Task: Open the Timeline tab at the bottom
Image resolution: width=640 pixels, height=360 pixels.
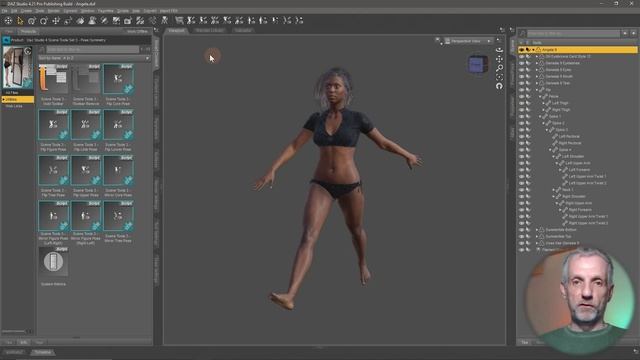Action: click(42, 352)
